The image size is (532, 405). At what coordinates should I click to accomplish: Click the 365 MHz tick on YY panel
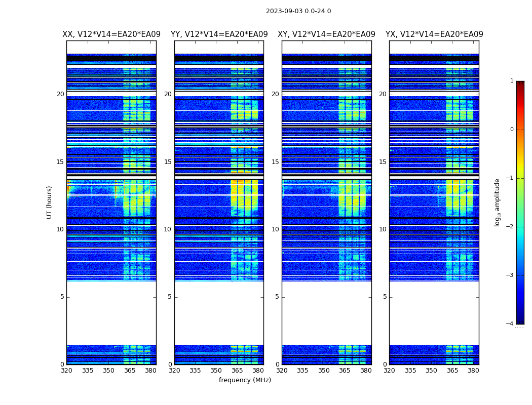[x=237, y=371]
